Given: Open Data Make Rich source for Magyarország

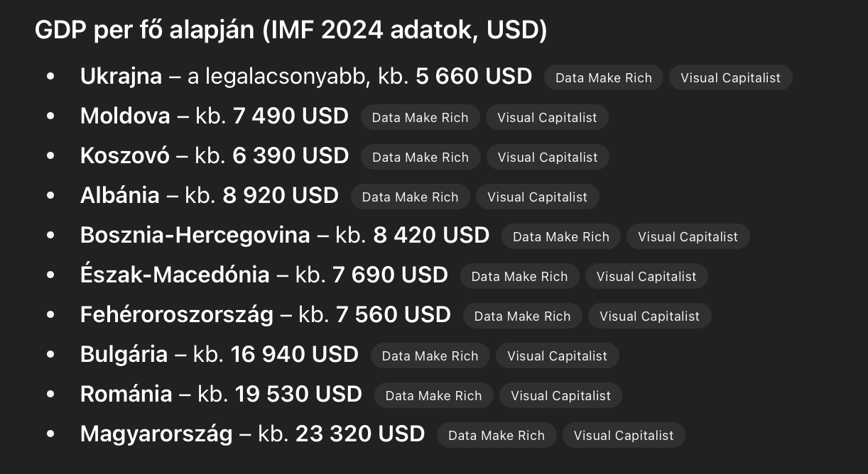Looking at the screenshot, I should 497,436.
